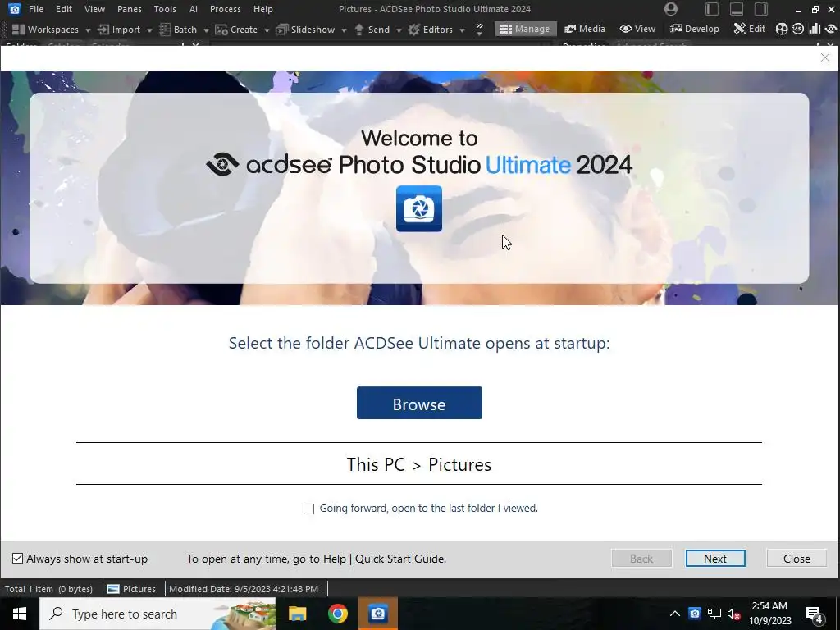
Task: Open the Windows Start menu
Action: pyautogui.click(x=20, y=614)
